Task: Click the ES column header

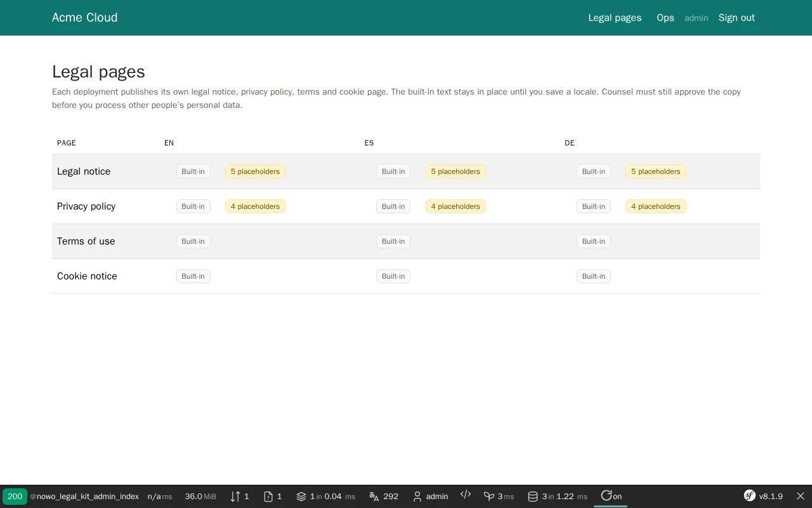Action: 369,143
